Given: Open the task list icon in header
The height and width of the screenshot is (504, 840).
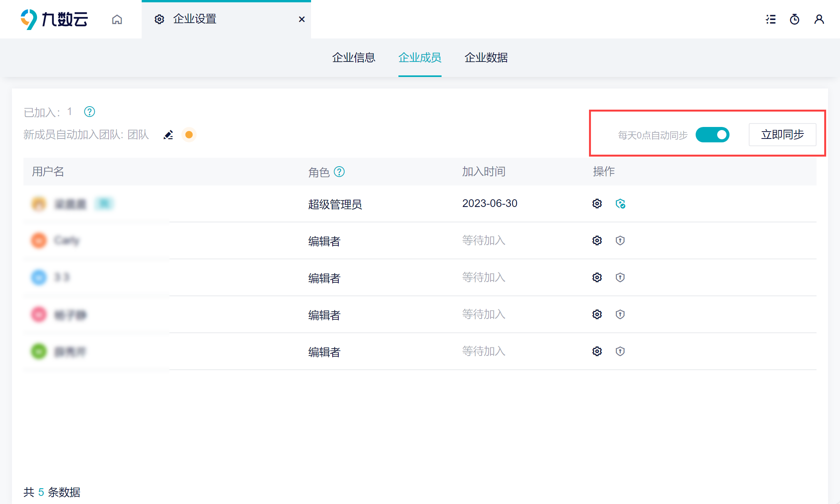Looking at the screenshot, I should [771, 19].
